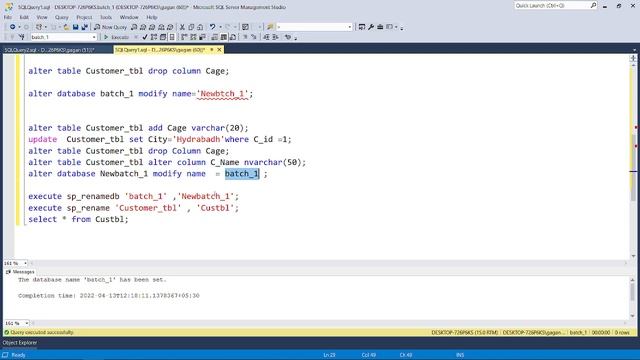Toggle IntelliSense enabled
Image resolution: width=640 pixels, height=360 pixels.
pos(172,37)
